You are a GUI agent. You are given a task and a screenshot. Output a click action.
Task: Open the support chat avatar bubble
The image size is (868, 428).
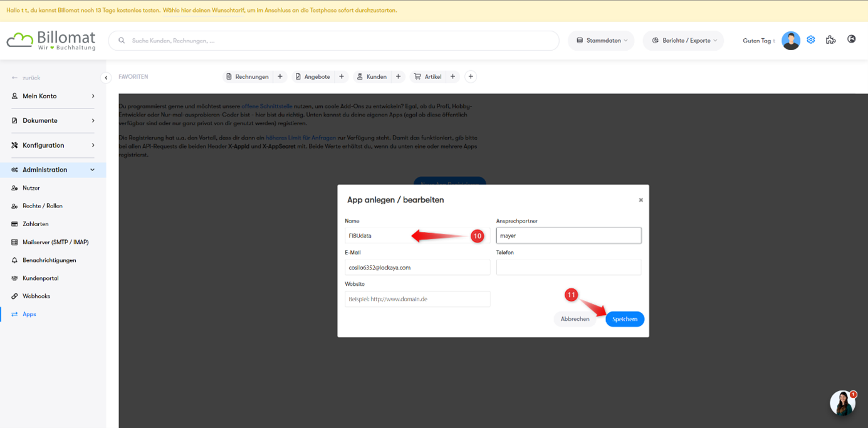[x=842, y=403]
